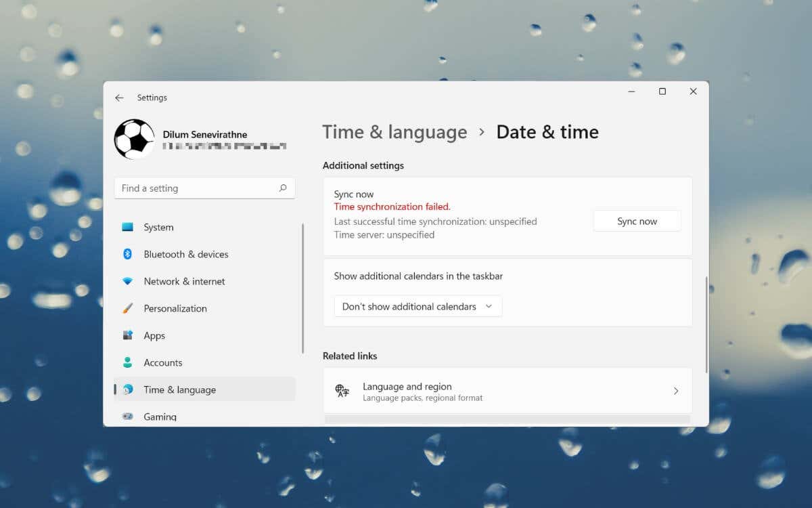Image resolution: width=812 pixels, height=508 pixels.
Task: Click the Network & internet globe icon
Action: (127, 281)
